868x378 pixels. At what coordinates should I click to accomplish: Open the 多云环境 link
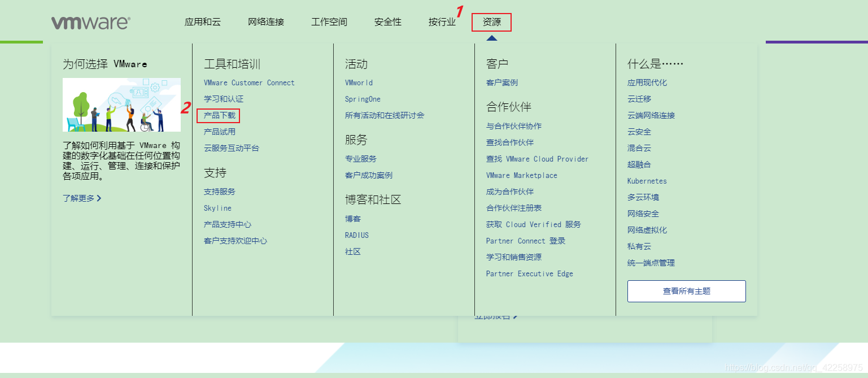[643, 197]
